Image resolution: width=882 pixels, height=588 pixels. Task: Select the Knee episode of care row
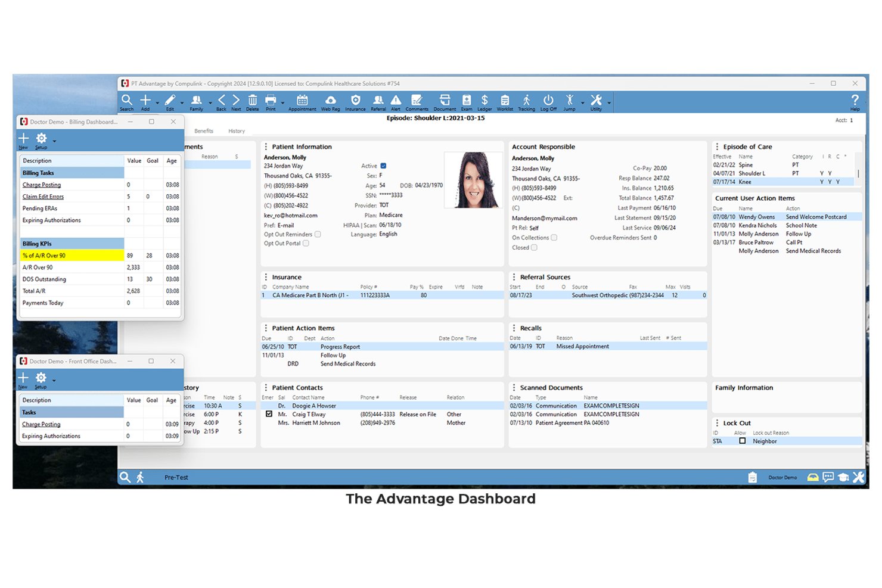pyautogui.click(x=784, y=182)
